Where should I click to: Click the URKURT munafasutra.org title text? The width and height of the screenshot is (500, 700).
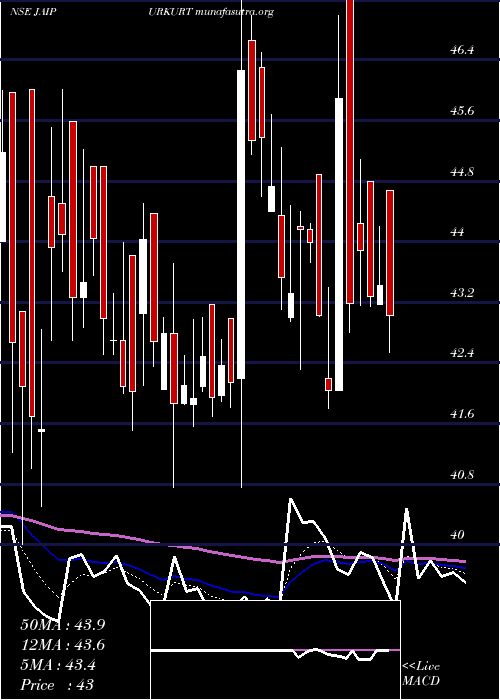[x=211, y=12]
